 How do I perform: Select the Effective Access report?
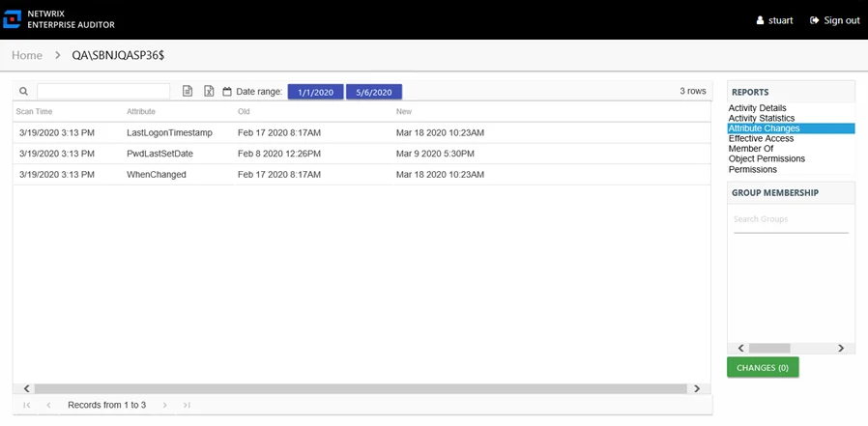(x=761, y=138)
